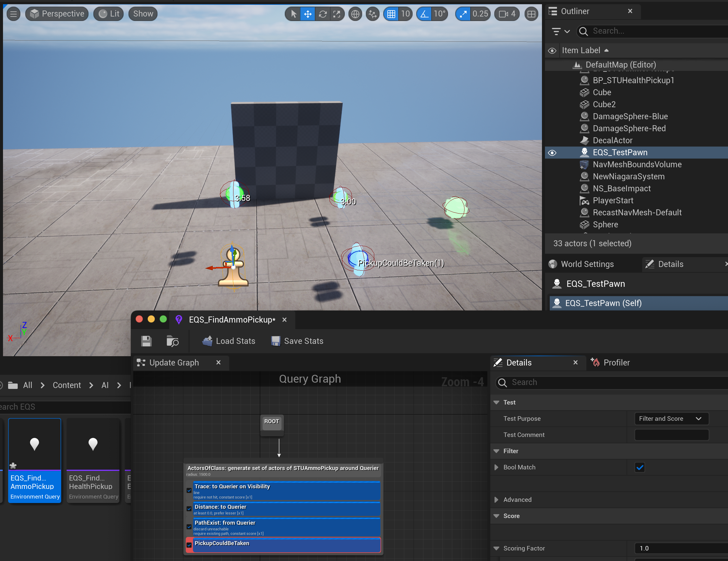Select EQS editor Details tab
The image size is (728, 561).
[519, 362]
